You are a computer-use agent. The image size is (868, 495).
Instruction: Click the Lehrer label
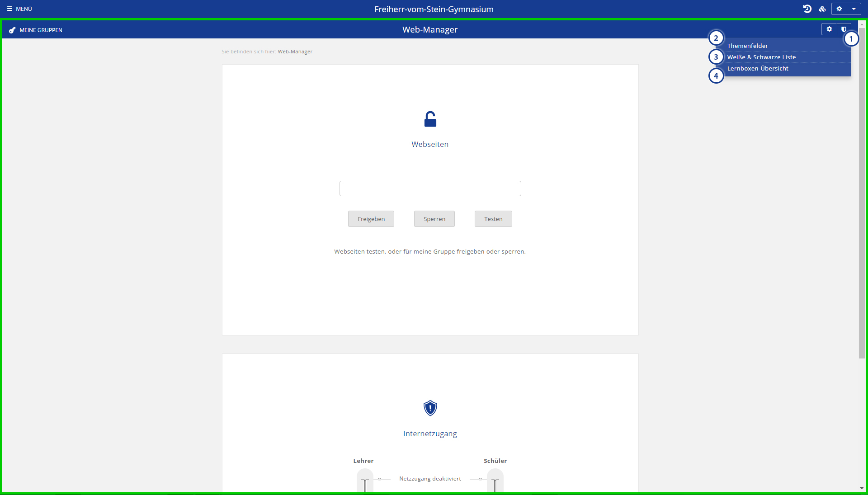tap(363, 461)
